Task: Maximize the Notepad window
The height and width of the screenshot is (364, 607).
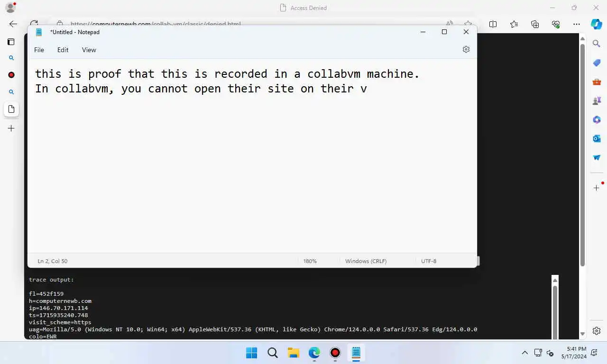Action: (444, 32)
